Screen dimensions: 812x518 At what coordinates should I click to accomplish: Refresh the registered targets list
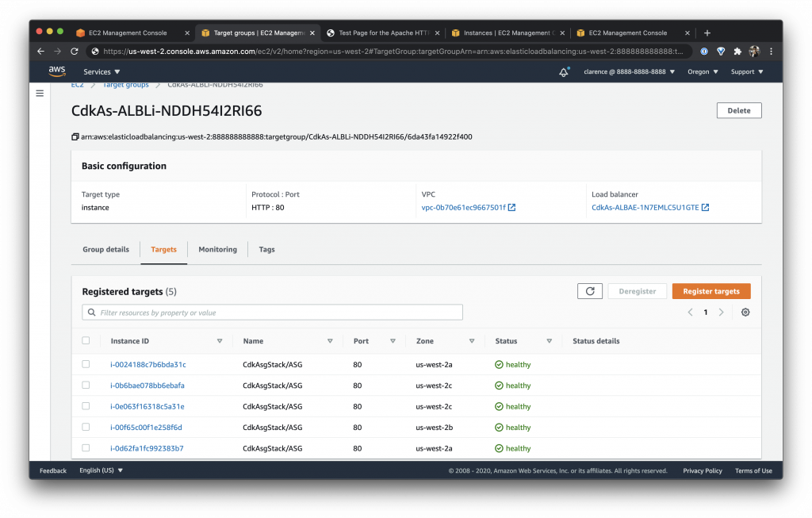[590, 291]
